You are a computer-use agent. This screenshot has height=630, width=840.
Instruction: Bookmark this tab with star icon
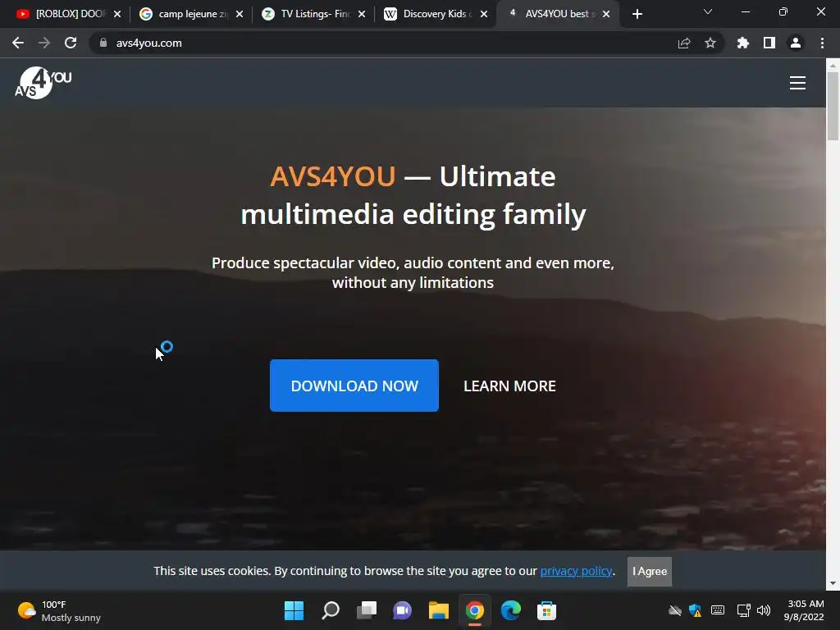(x=710, y=43)
